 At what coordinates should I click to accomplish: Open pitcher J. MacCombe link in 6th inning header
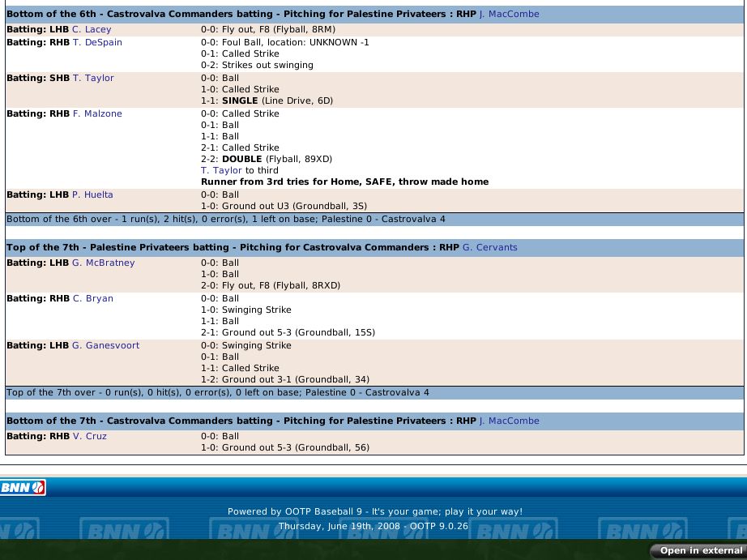click(x=509, y=14)
